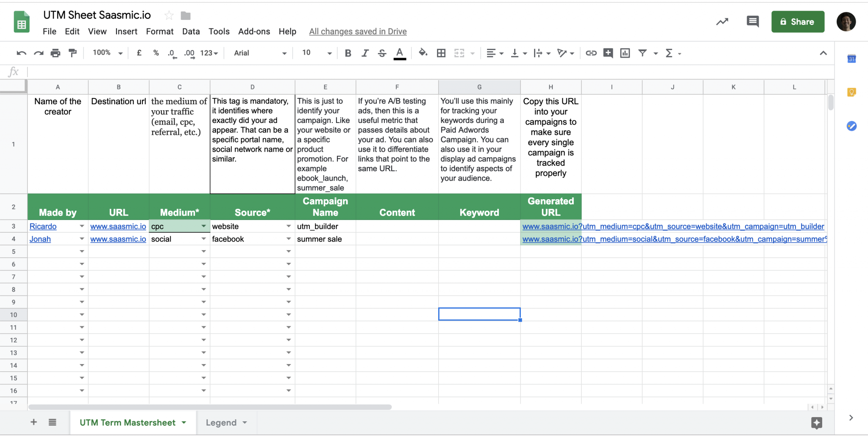The width and height of the screenshot is (868, 437).
Task: Expand the zoom level dropdown
Action: click(108, 53)
